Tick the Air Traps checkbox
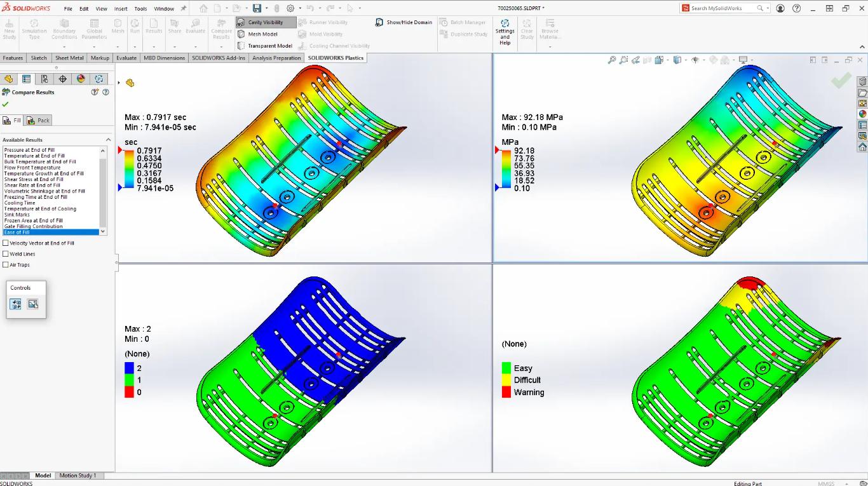The width and height of the screenshot is (868, 486). pos(6,265)
